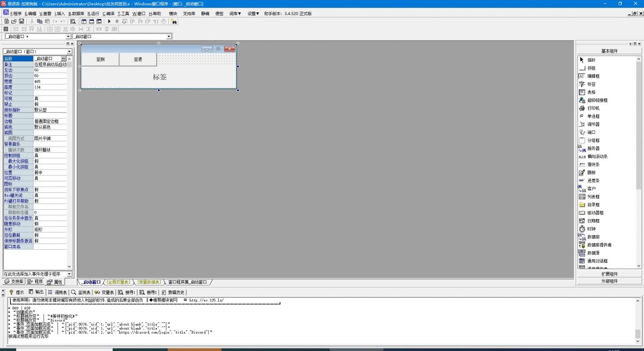Image resolution: width=644 pixels, height=351 pixels.
Task: Select the 通用对话框 common dialog component
Action: coord(593,261)
